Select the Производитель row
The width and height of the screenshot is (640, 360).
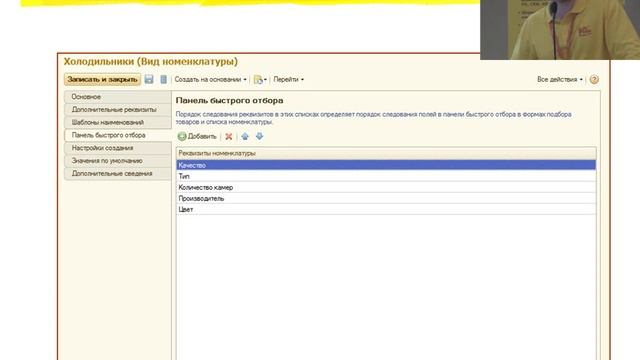click(x=386, y=198)
